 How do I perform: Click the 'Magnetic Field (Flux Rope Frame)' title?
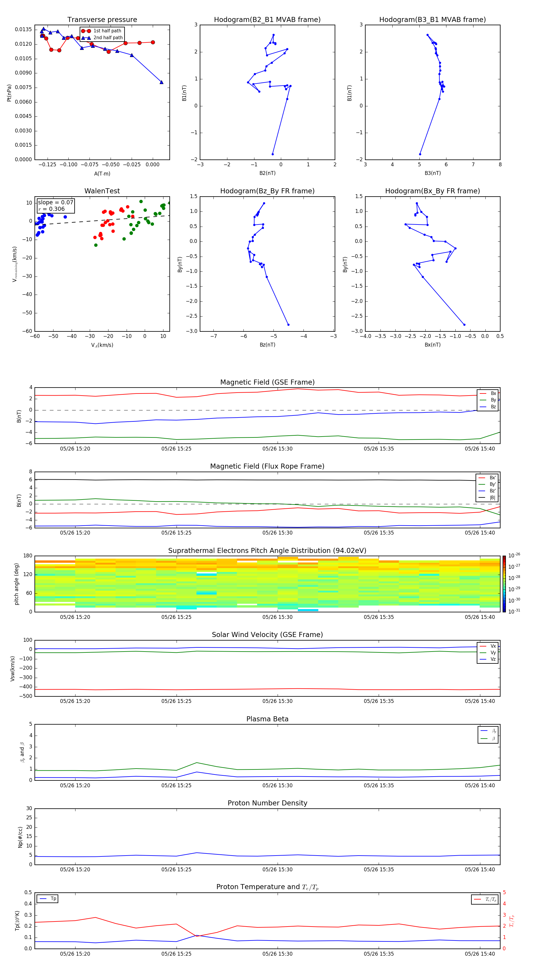click(x=267, y=467)
